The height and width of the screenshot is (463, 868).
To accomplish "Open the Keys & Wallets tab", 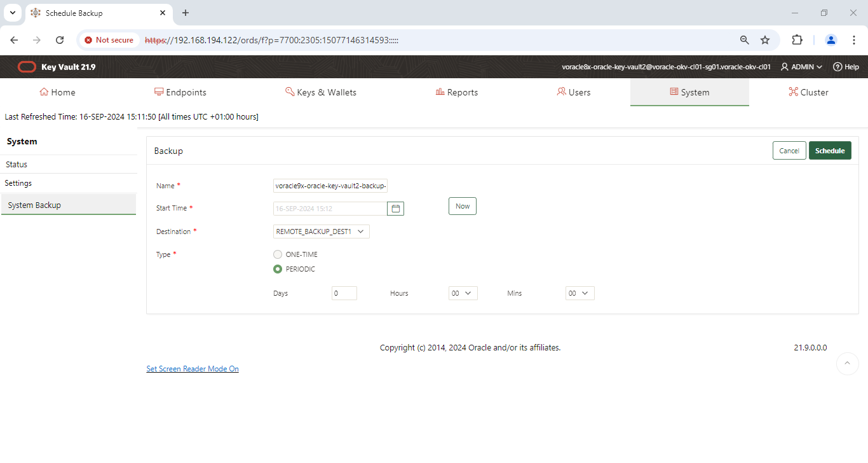I will [x=321, y=92].
